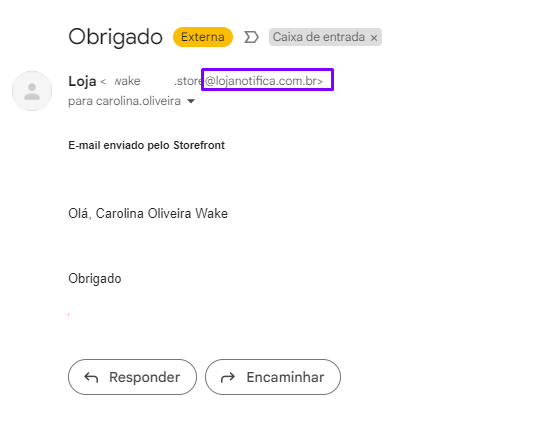Click the forward arrow icon in Encaminhar
This screenshot has height=436, width=533.
pyautogui.click(x=228, y=377)
